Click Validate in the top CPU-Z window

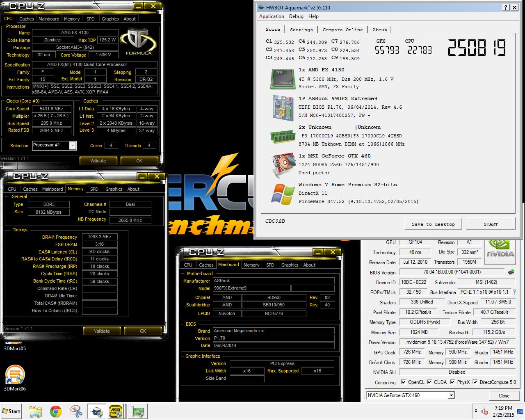[x=98, y=161]
